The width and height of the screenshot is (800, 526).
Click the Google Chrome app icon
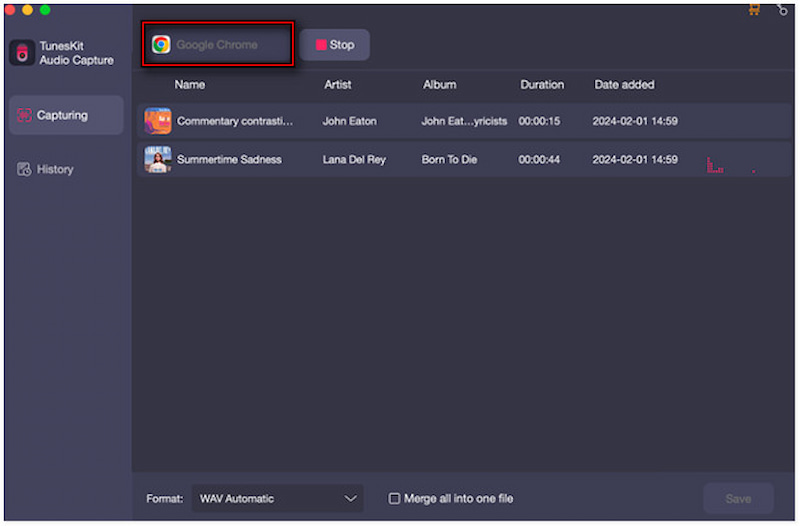tap(161, 45)
